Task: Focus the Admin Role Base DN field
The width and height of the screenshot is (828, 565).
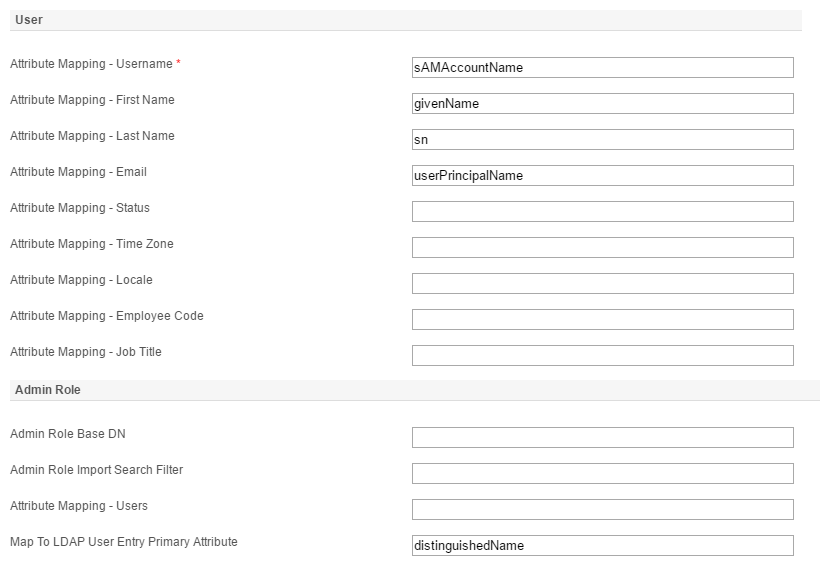Action: click(602, 438)
